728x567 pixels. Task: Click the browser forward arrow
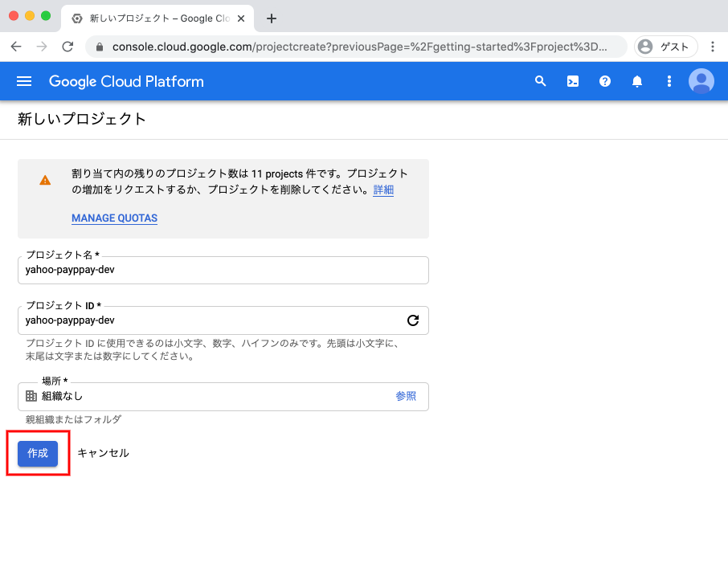pyautogui.click(x=42, y=47)
